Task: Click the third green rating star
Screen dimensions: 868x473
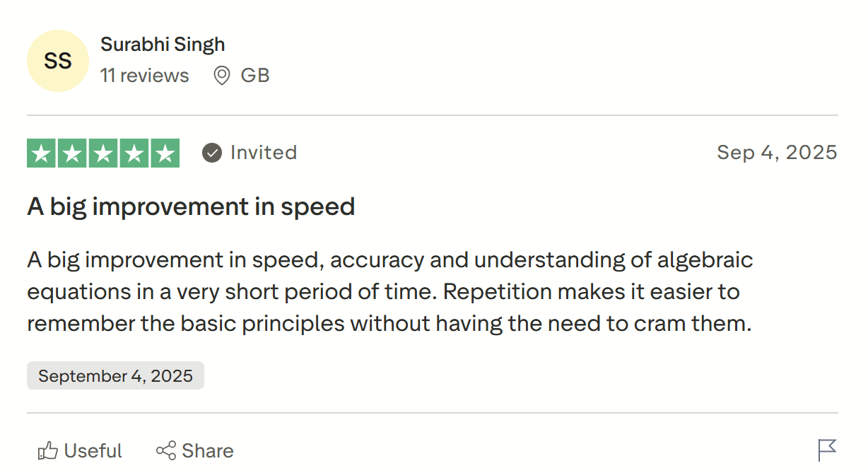Action: [103, 153]
